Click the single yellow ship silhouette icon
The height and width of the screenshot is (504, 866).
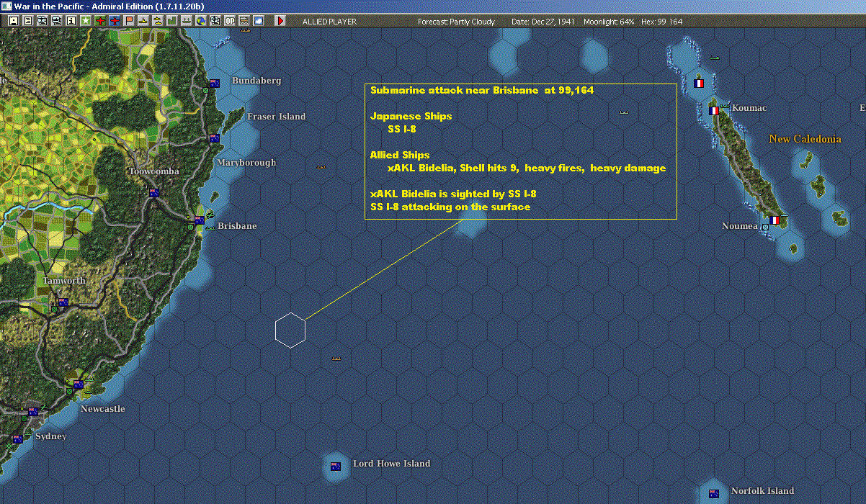[143, 21]
